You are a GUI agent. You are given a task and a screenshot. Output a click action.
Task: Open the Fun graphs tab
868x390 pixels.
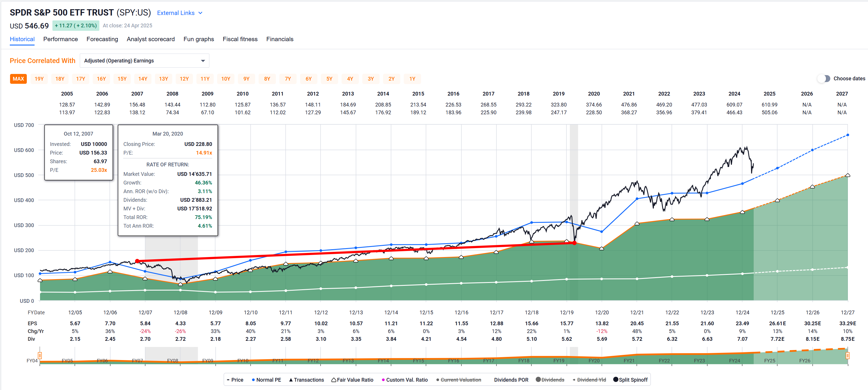(x=199, y=39)
